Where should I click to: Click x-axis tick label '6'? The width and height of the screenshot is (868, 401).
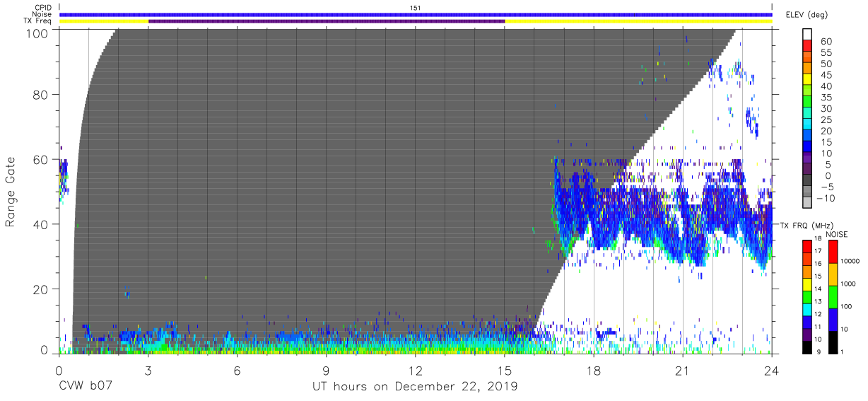237,370
